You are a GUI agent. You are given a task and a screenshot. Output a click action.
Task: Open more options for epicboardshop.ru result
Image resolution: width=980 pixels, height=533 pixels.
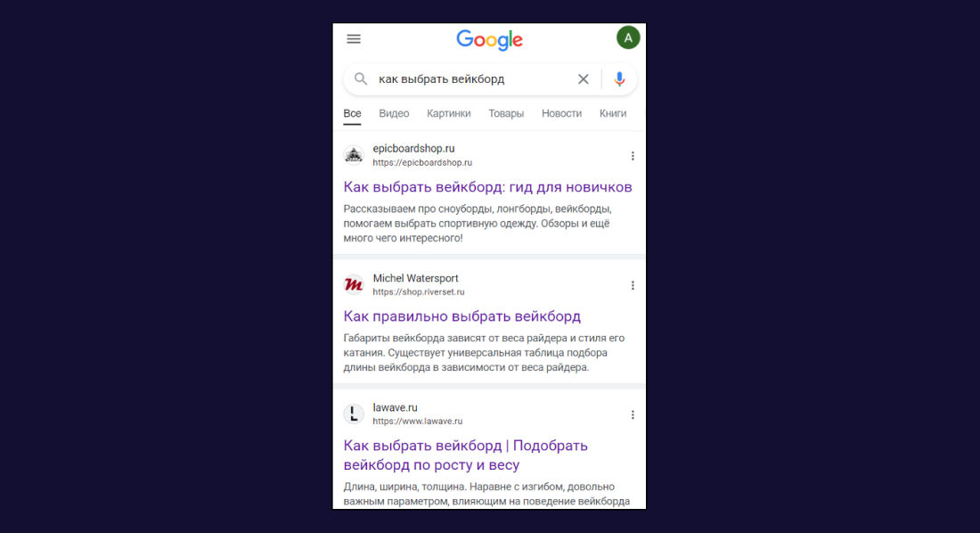[633, 156]
